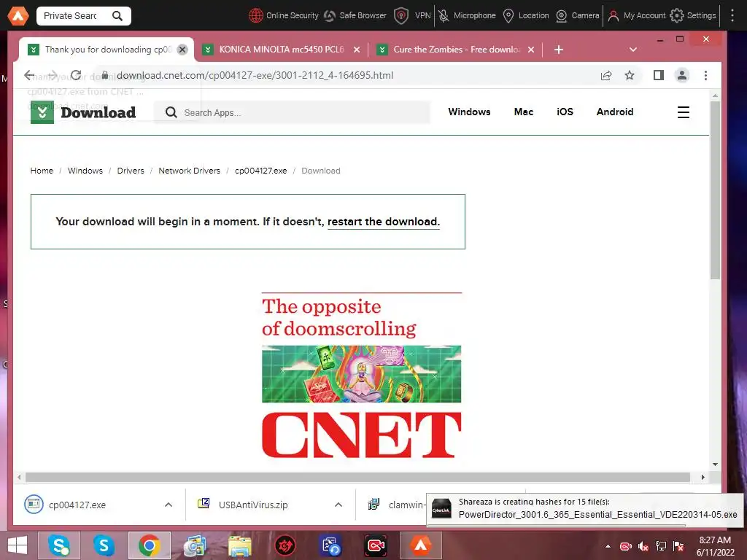Expand USBAntiVirus.zip download options
The width and height of the screenshot is (747, 560).
(338, 505)
